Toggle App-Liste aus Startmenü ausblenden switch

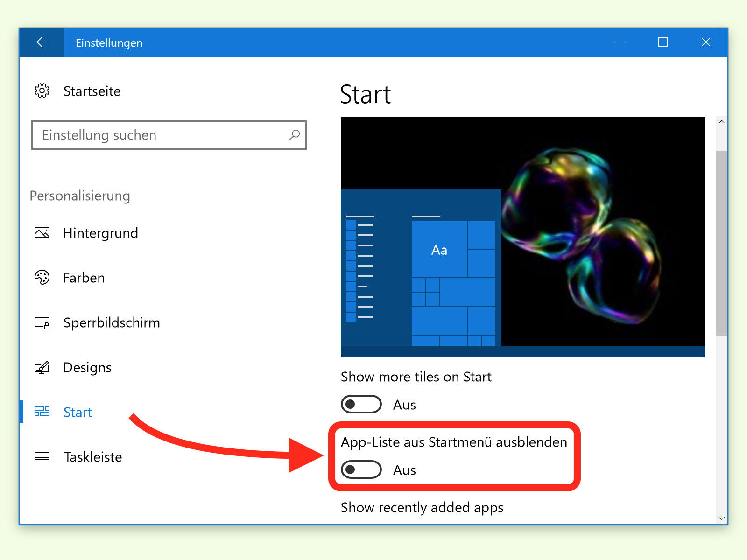coord(361,469)
